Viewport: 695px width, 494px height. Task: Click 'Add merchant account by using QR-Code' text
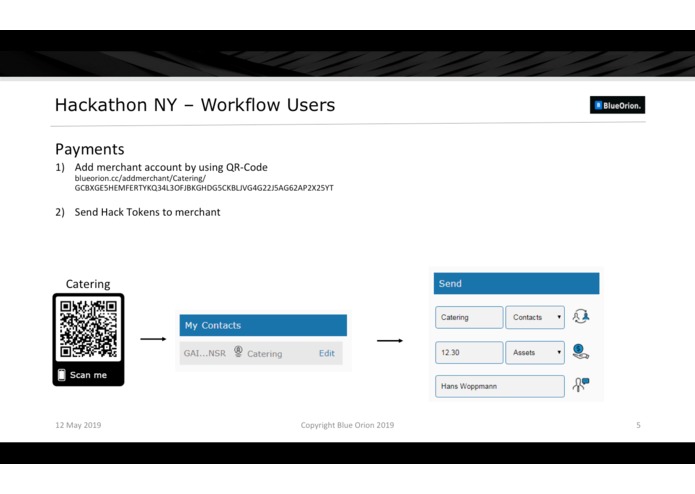click(x=171, y=167)
